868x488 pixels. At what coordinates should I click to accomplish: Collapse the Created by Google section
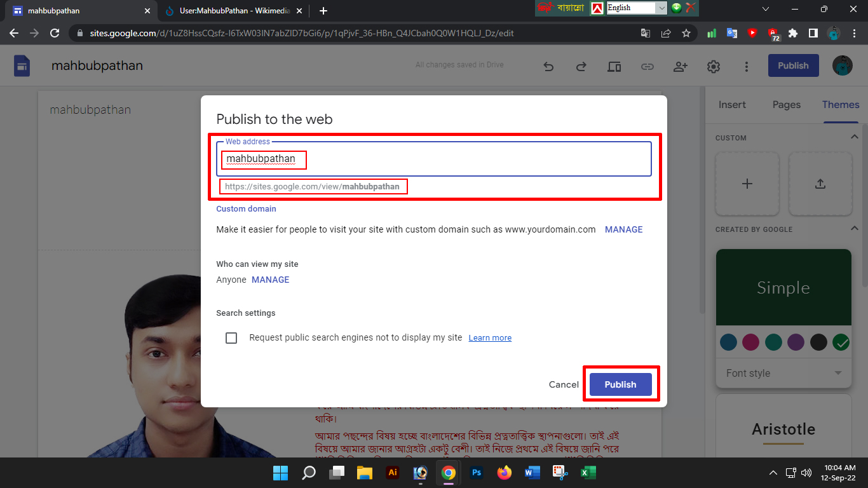point(854,229)
